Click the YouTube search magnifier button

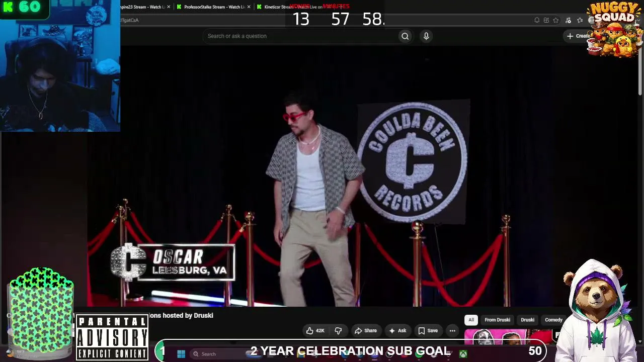click(405, 36)
